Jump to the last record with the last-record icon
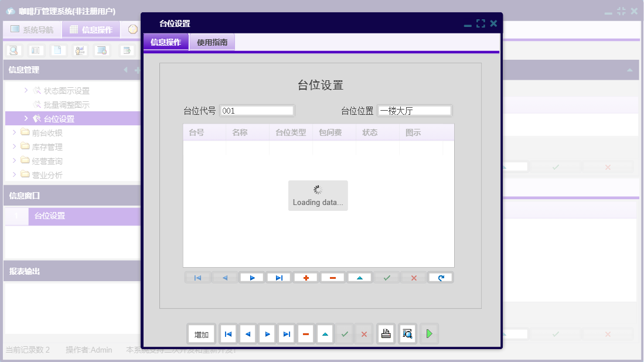 tap(278, 277)
